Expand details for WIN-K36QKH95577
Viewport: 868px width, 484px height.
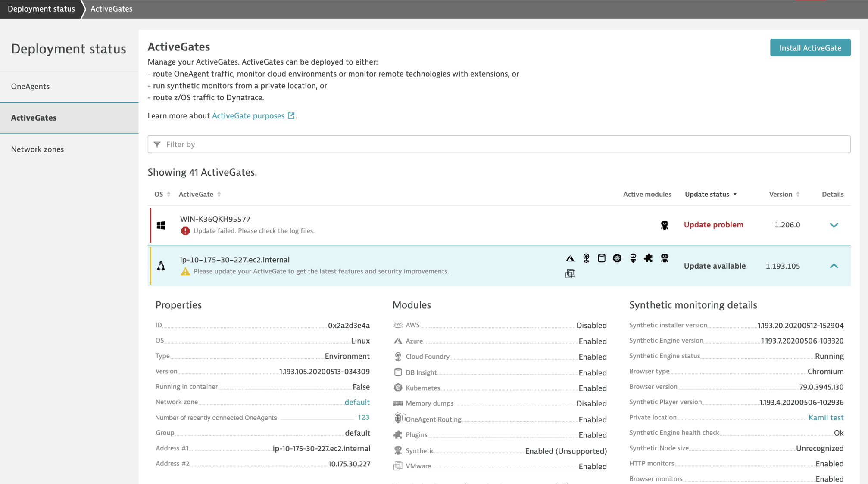(834, 225)
